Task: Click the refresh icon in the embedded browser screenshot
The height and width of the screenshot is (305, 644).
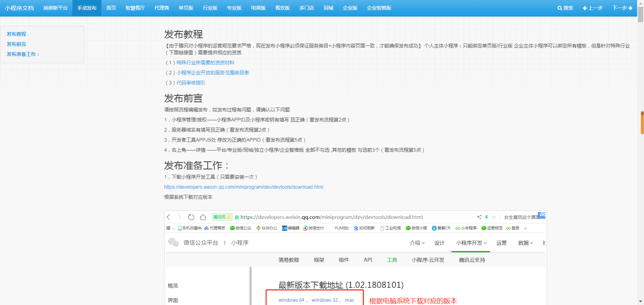Action: click(x=191, y=217)
